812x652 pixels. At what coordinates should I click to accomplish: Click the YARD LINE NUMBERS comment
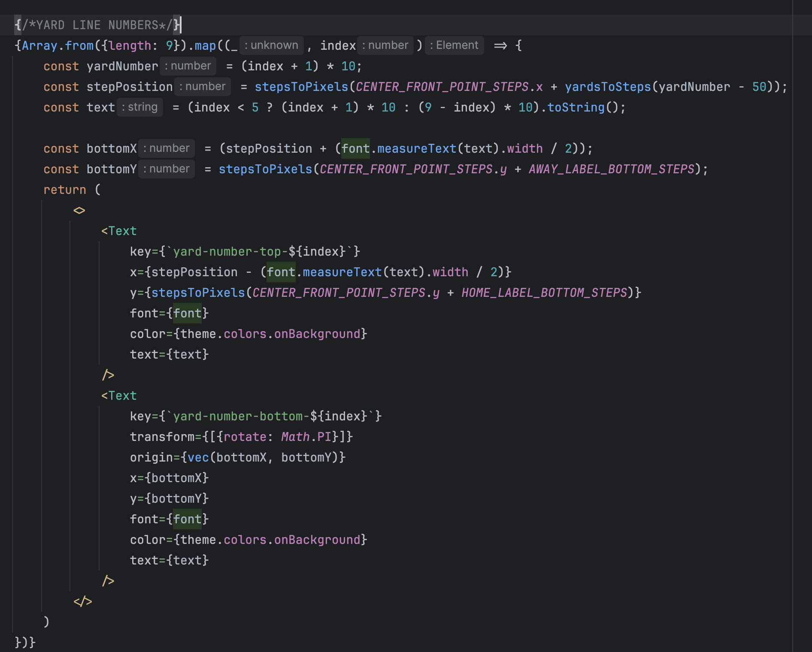point(97,25)
